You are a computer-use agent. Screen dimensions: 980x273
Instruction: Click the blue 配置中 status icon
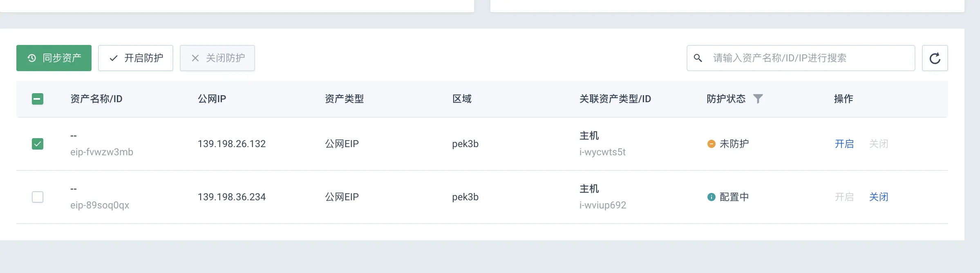pyautogui.click(x=711, y=197)
